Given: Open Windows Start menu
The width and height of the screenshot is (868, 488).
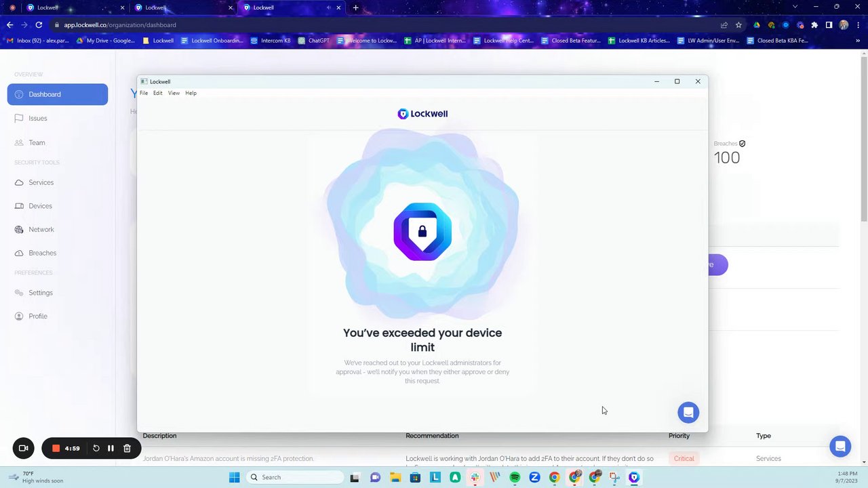Looking at the screenshot, I should (234, 477).
